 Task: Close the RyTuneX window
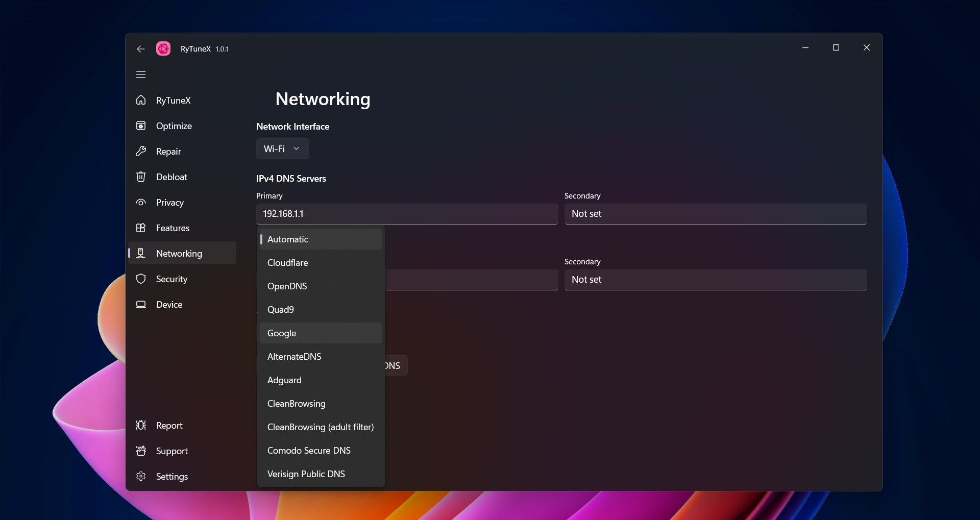point(867,47)
